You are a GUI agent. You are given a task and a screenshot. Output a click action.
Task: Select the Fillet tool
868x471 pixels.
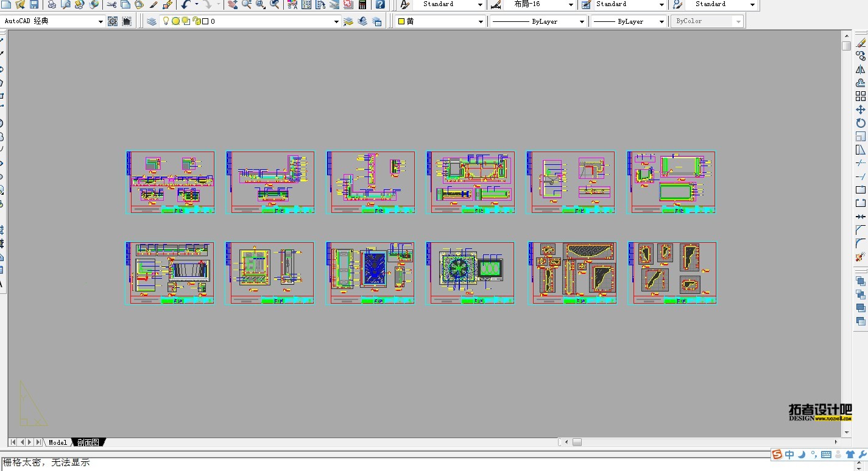click(x=861, y=243)
